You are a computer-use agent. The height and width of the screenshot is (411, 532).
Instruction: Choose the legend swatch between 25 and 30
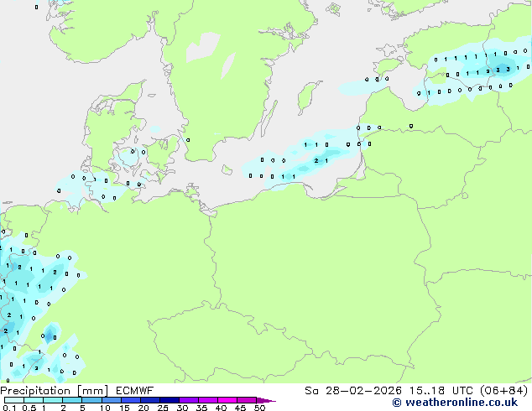(x=170, y=400)
